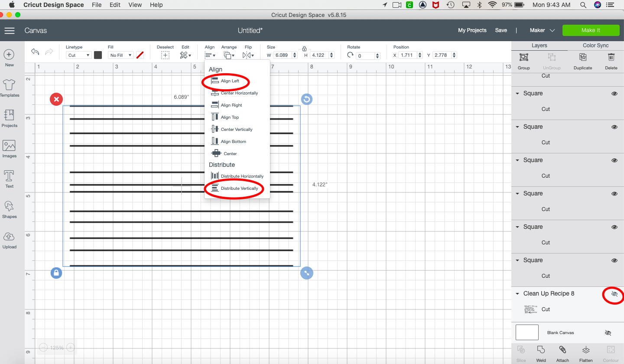Click the no-fill color swatch
624x364 pixels.
140,55
